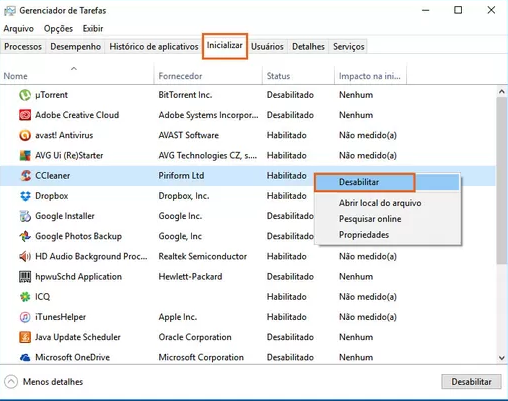Select Pesquisar online from context menu
The width and height of the screenshot is (508, 401).
370,219
